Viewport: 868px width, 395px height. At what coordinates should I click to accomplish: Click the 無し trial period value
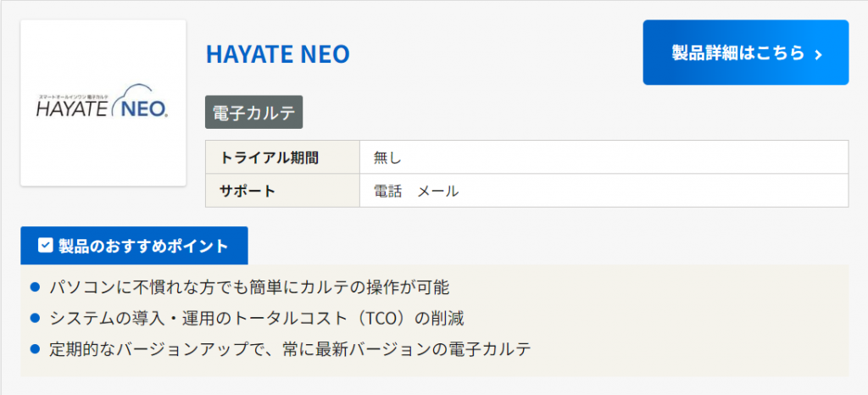click(x=387, y=157)
